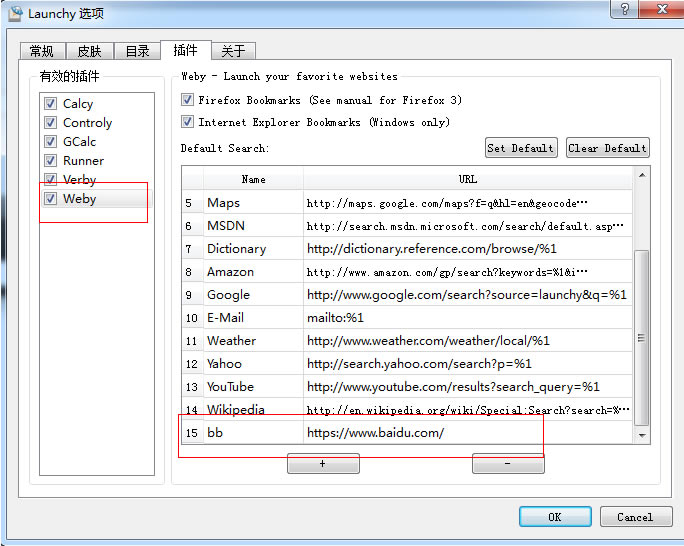Switch to the 皮肤 tab

[89, 51]
